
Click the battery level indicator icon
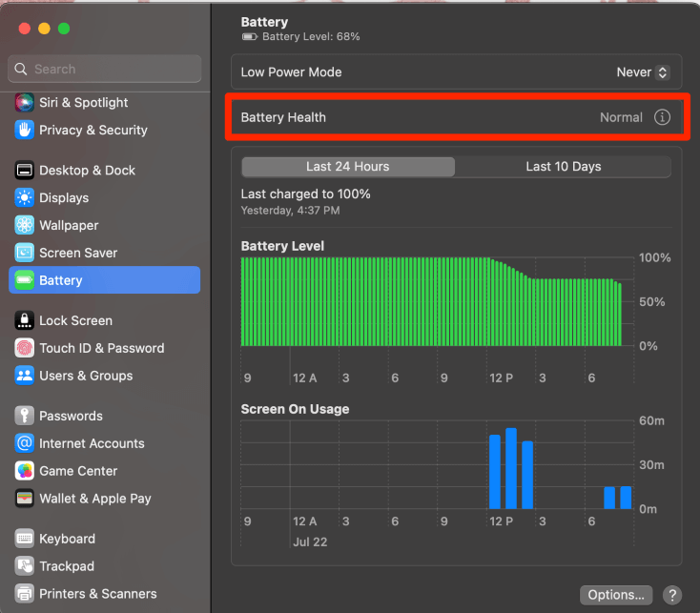point(250,36)
